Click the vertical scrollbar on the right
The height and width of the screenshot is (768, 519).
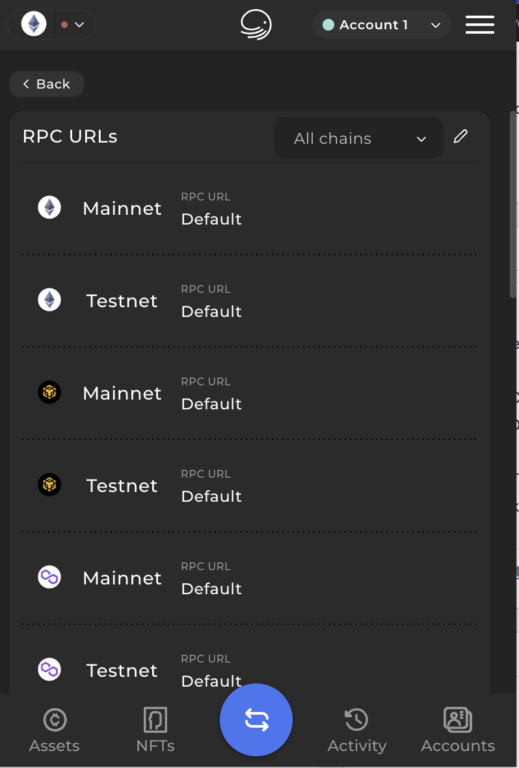(513, 203)
